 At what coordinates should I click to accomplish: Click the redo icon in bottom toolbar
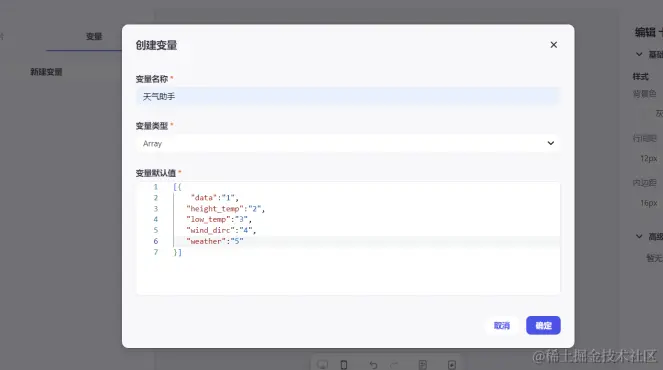coord(394,365)
